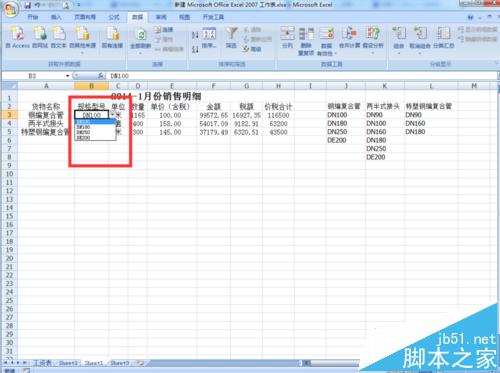Switch to the View ribbon tab

coord(184,17)
